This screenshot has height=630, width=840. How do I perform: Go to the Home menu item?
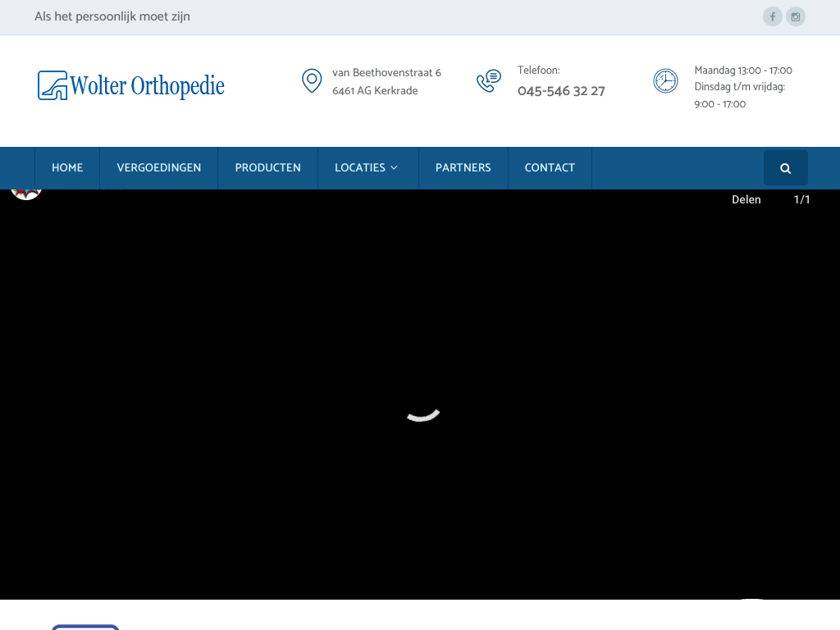pos(67,168)
